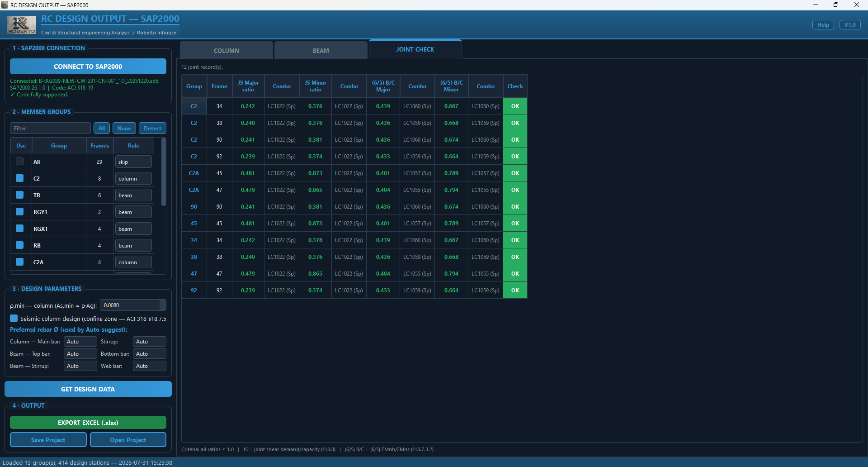This screenshot has height=467, width=868.
Task: Change the Role dropdown for group TB
Action: point(133,195)
